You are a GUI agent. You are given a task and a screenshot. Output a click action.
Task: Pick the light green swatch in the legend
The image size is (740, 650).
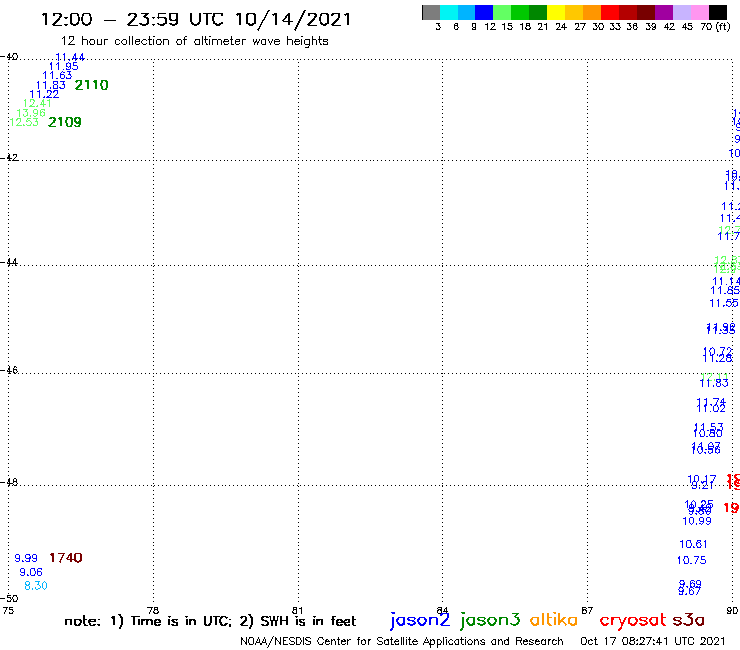coord(502,12)
